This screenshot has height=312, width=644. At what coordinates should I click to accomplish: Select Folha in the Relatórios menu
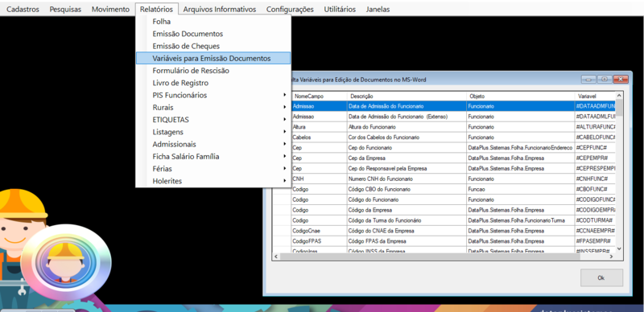point(213,22)
